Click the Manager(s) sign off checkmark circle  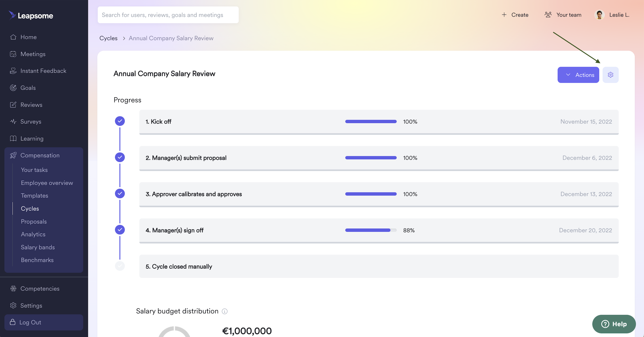pos(120,230)
